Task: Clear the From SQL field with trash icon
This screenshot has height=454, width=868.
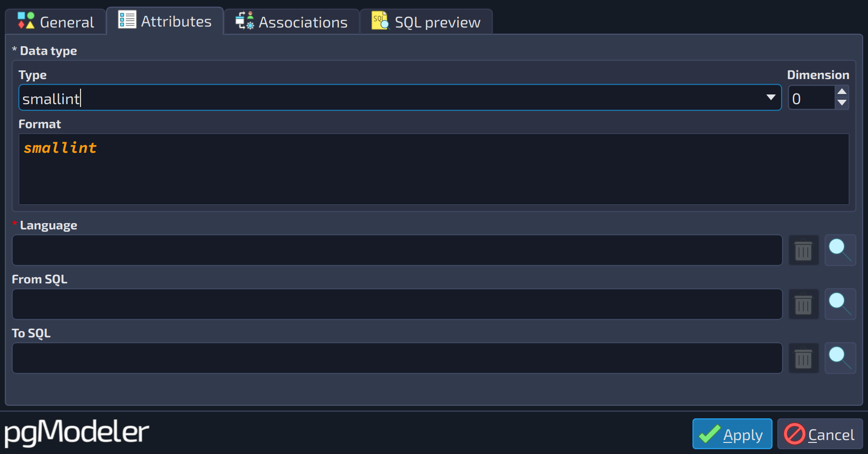Action: click(x=803, y=305)
